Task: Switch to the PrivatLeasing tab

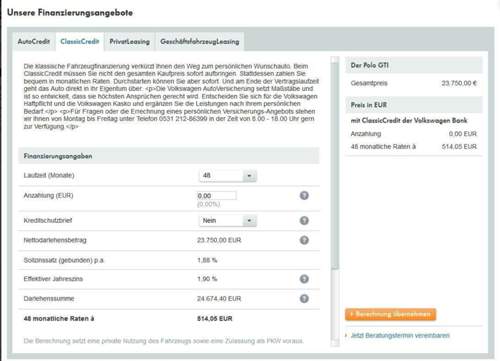Action: pos(130,42)
